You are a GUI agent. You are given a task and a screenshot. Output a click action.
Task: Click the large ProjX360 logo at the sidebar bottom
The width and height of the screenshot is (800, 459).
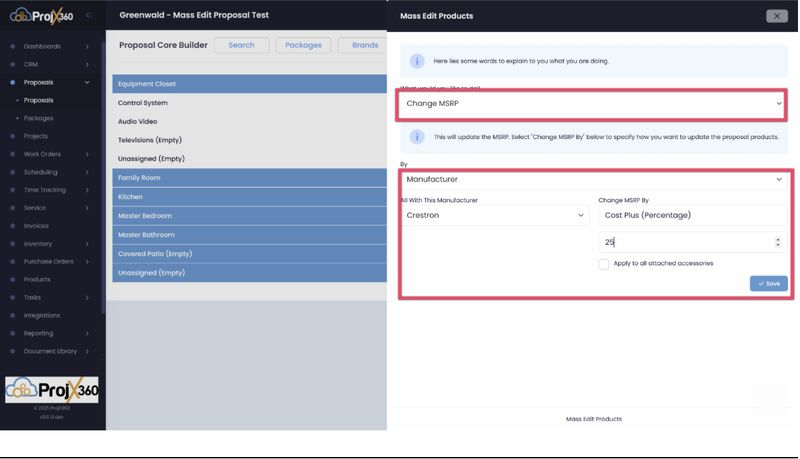(52, 390)
